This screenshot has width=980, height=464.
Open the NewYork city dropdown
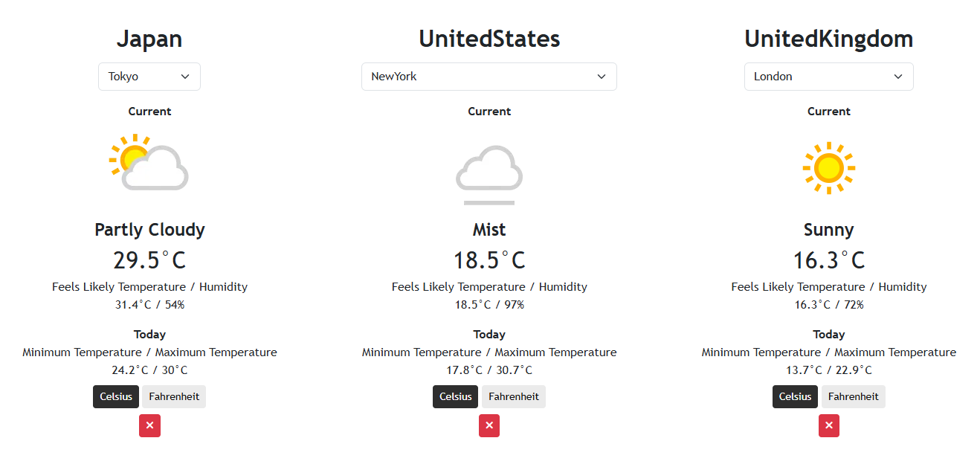[x=489, y=77]
